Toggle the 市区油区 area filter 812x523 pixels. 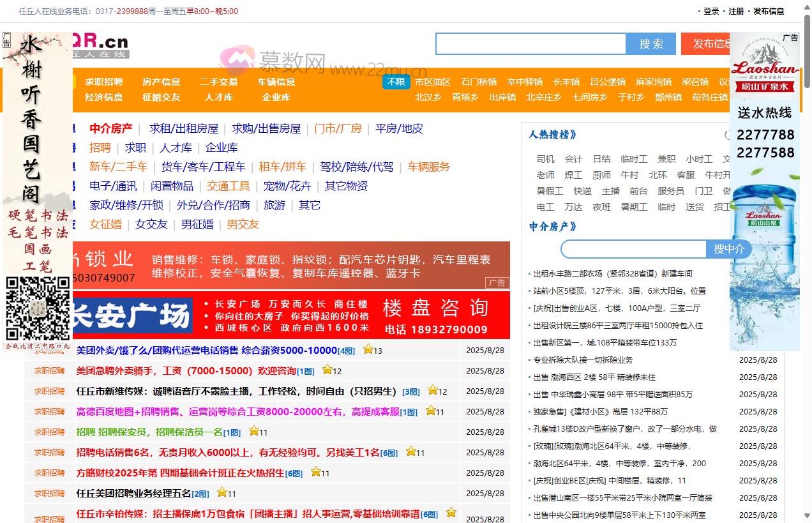[x=433, y=82]
